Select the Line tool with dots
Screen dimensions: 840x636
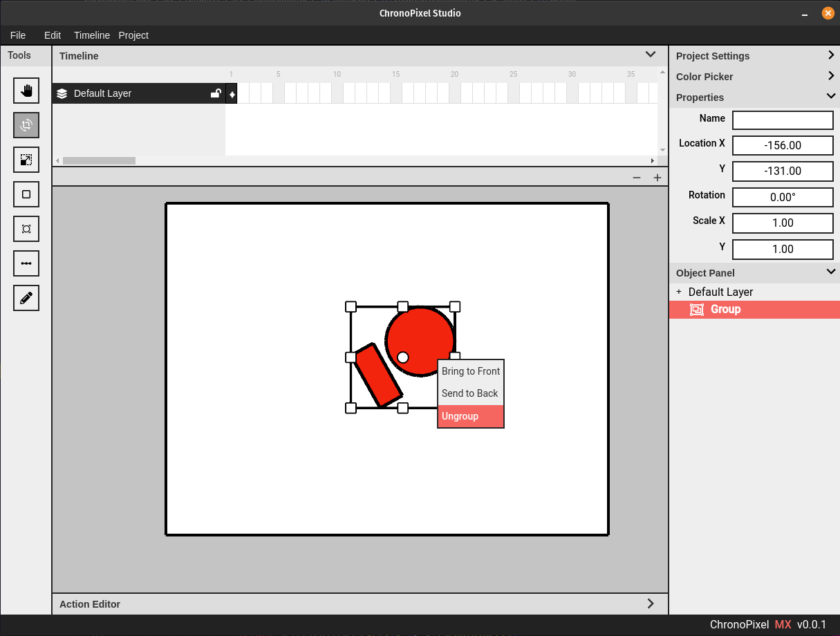[x=26, y=263]
